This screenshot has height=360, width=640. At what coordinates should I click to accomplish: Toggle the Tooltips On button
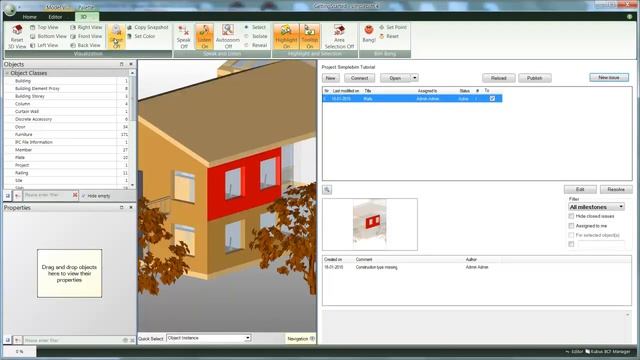point(309,36)
